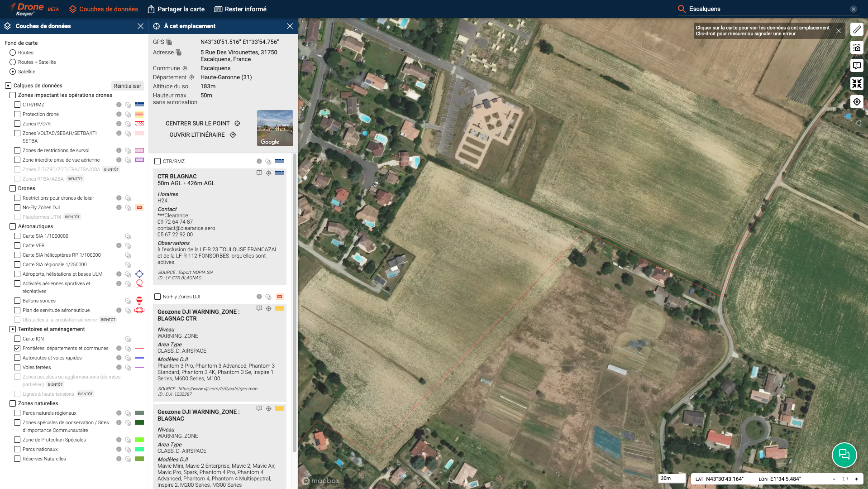Toggle Drones group checkbox
The height and width of the screenshot is (489, 868).
[x=13, y=188]
